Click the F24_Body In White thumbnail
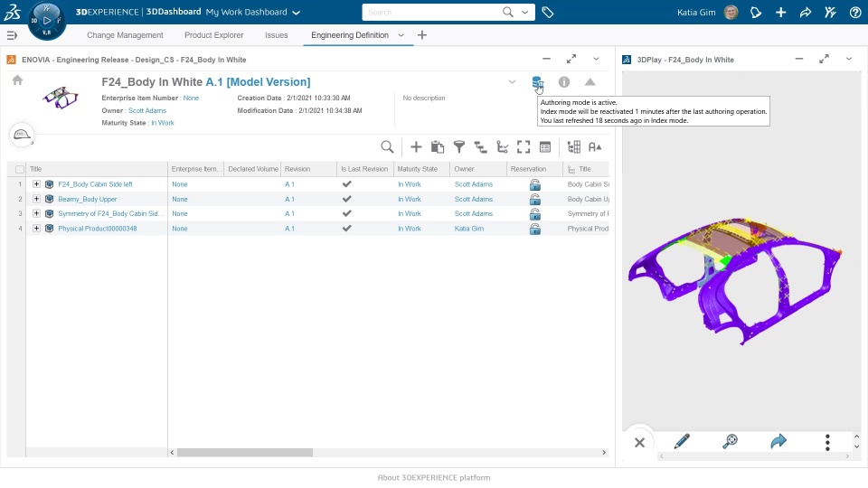 [x=61, y=98]
